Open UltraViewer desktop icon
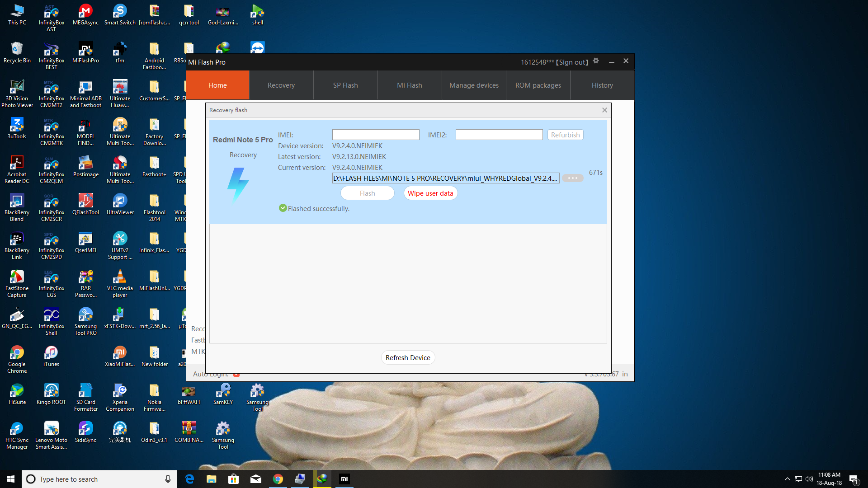This screenshot has height=488, width=868. pos(120,205)
